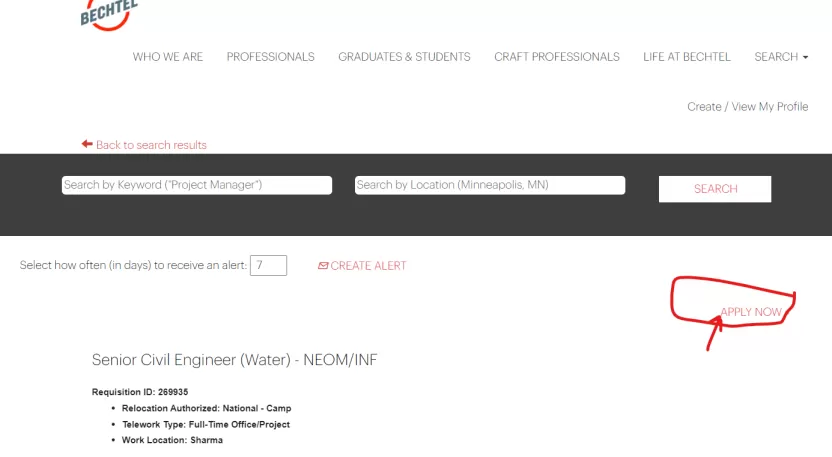Open the Who We Are menu
This screenshot has width=832, height=457.
click(168, 57)
